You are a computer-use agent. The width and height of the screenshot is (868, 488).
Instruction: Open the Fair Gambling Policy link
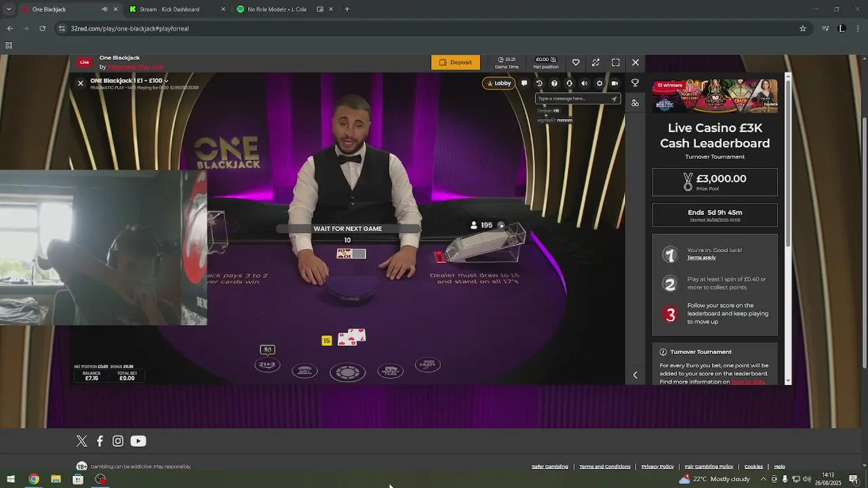(709, 466)
